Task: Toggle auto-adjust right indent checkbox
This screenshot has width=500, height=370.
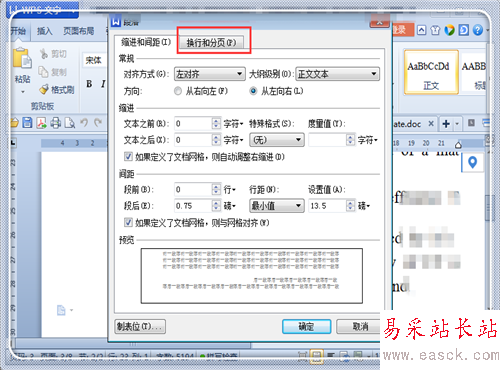Action: pos(128,156)
